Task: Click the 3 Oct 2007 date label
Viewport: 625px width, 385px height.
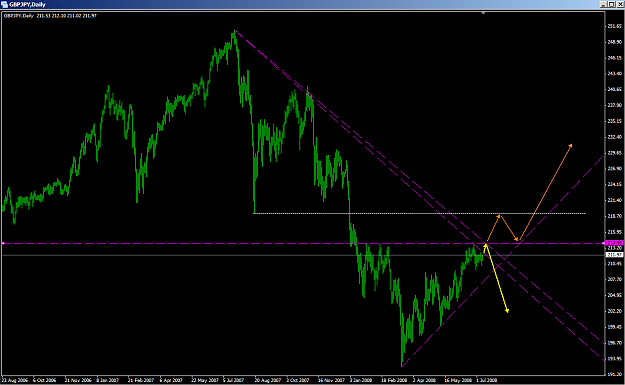Action: click(x=298, y=380)
